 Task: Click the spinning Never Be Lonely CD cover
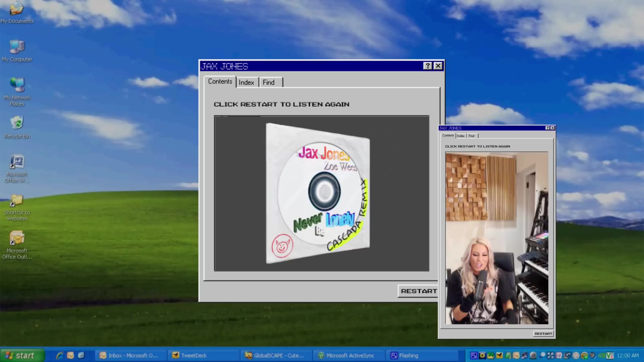tap(318, 193)
